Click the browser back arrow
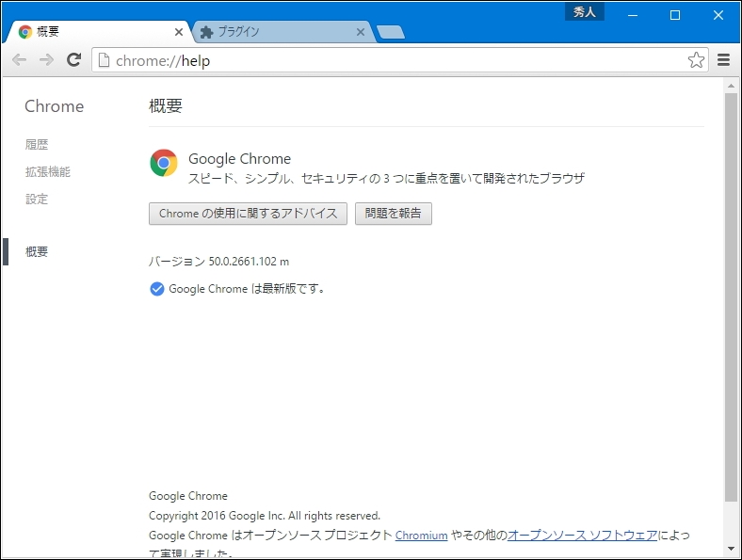742x560 pixels. pos(19,60)
